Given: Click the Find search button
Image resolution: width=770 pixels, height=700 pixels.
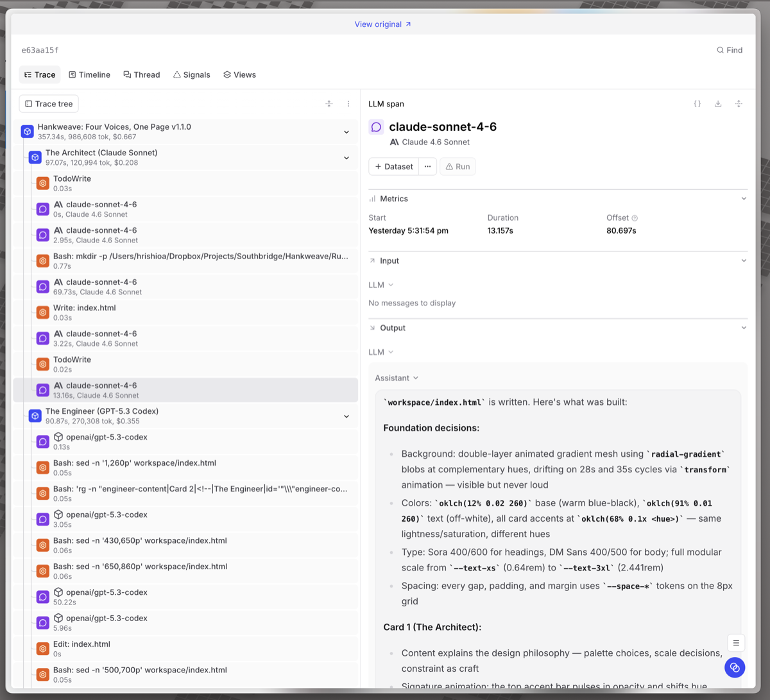Looking at the screenshot, I should [x=730, y=50].
